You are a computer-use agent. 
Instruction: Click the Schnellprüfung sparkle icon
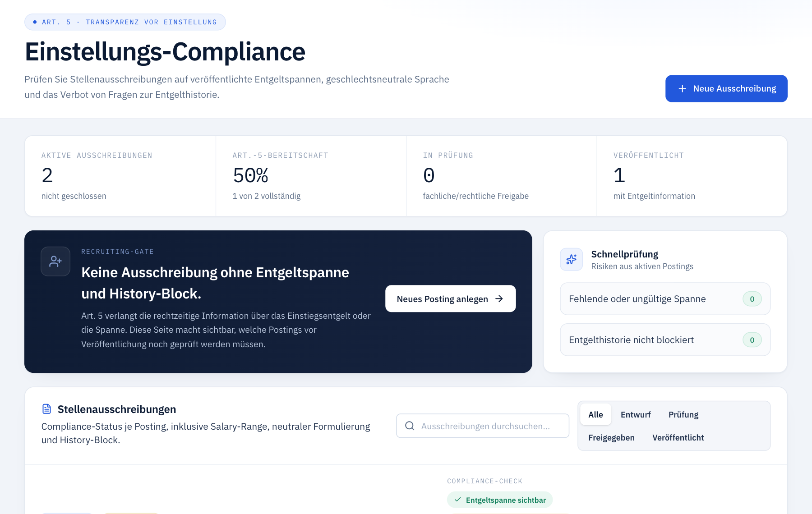point(572,259)
